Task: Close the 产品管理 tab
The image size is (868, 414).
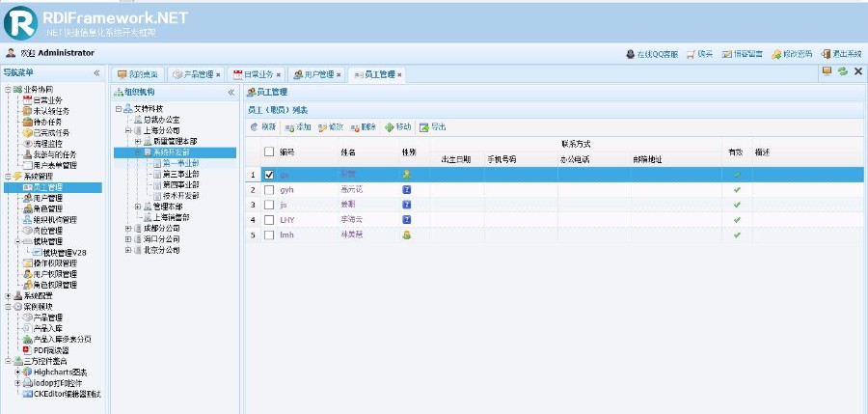Action: (x=218, y=74)
